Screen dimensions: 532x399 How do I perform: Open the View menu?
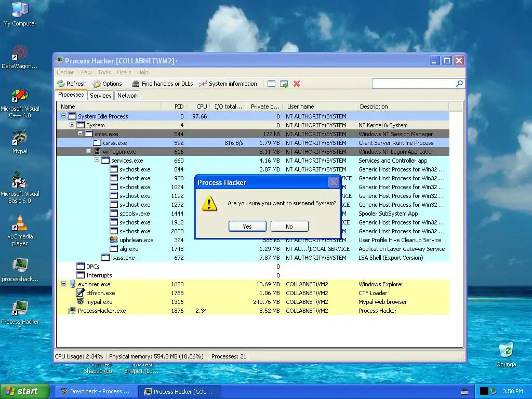click(x=86, y=72)
